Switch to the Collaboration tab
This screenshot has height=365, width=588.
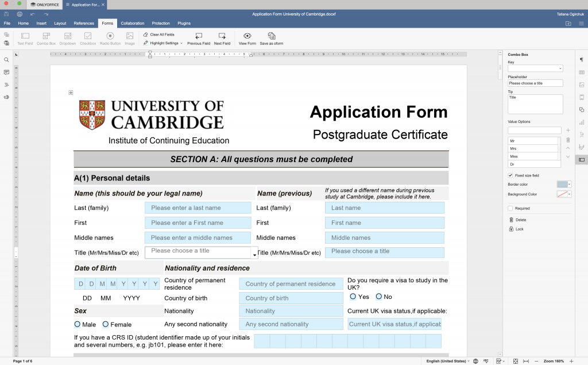click(133, 24)
